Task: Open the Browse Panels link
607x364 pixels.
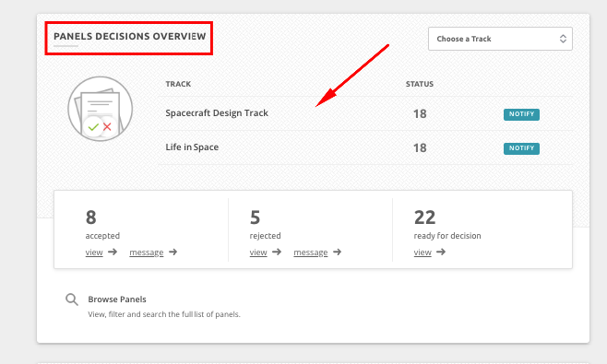Action: [117, 299]
